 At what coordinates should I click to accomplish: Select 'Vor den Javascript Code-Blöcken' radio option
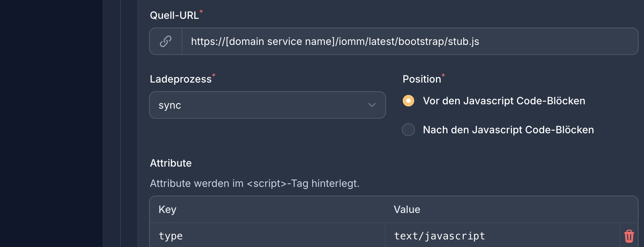pyautogui.click(x=408, y=101)
